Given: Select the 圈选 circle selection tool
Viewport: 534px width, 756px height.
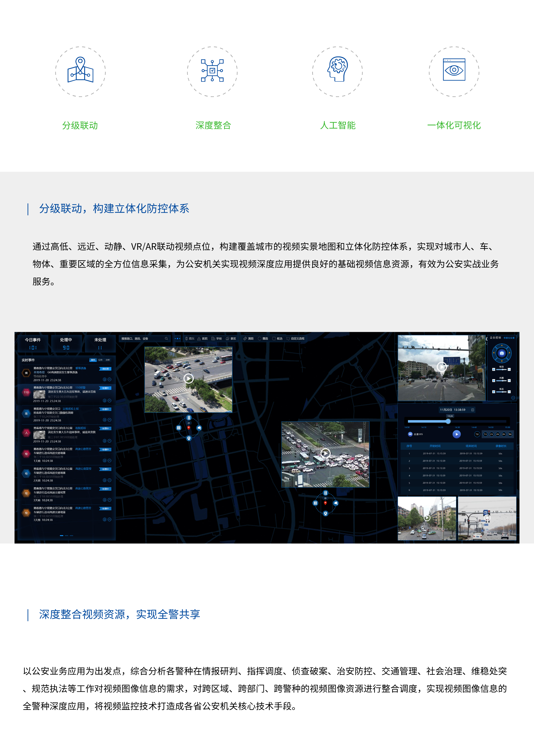Looking at the screenshot, I should click(x=263, y=339).
